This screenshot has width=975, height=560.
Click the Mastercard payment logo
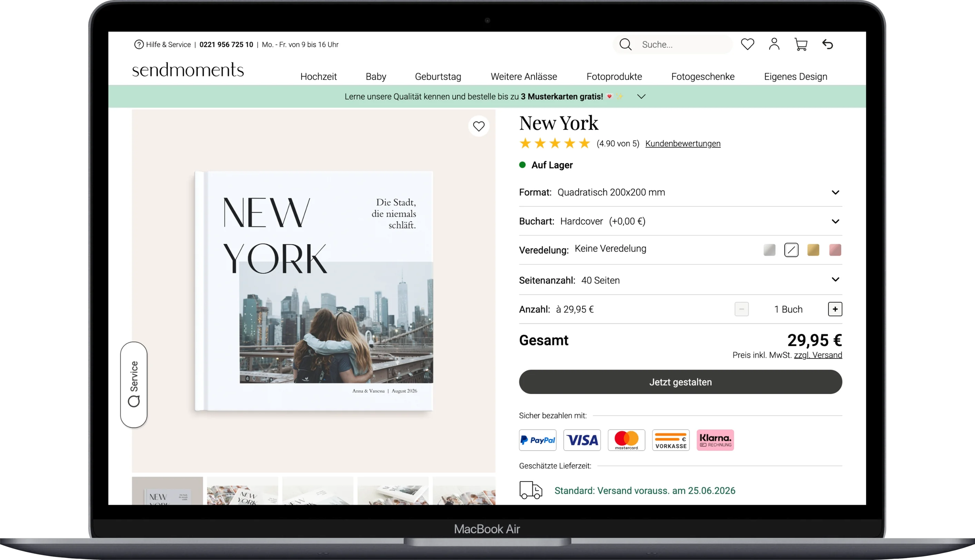(x=627, y=440)
